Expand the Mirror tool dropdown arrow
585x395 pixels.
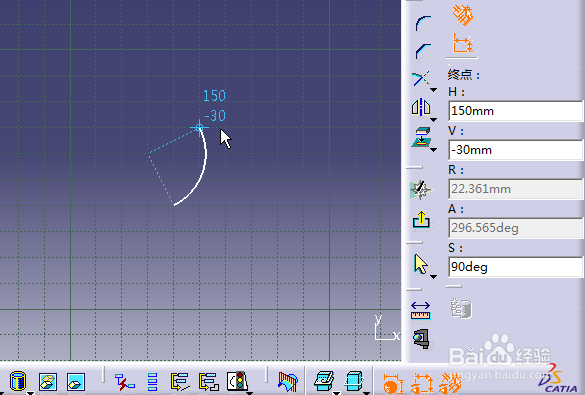433,120
